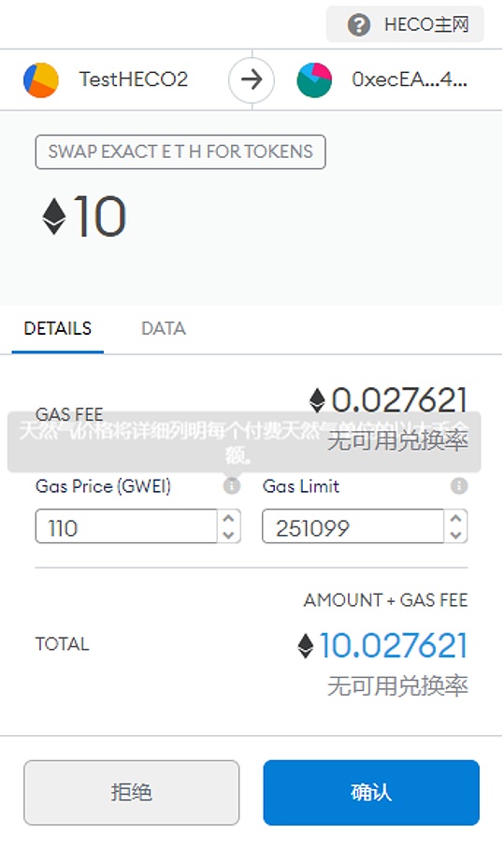This screenshot has height=849, width=504.
Task: Increase Gas Price with up arrow
Action: click(x=229, y=519)
